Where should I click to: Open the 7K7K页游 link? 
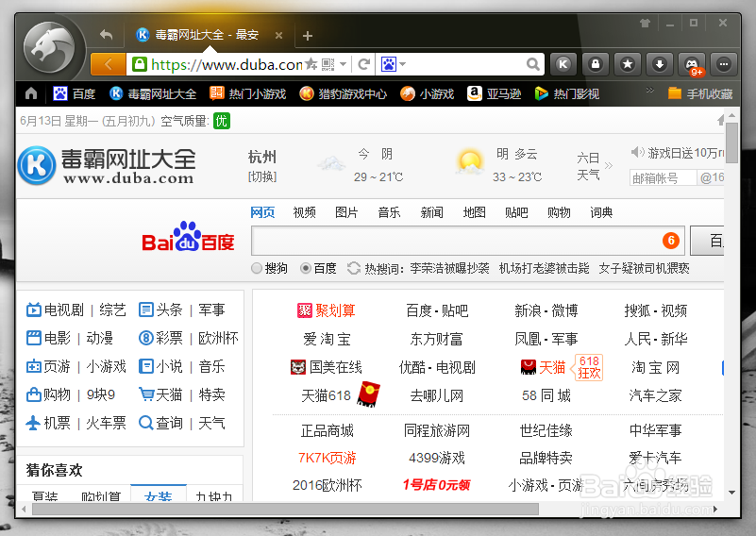327,458
